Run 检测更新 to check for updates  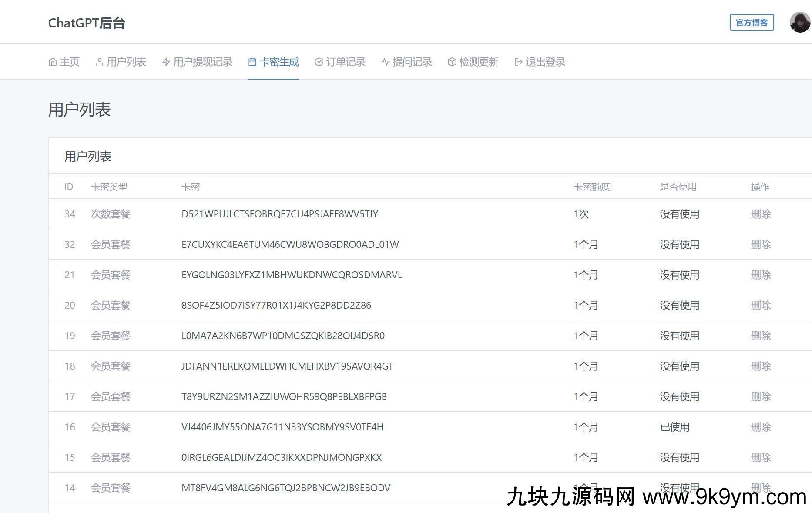[478, 62]
